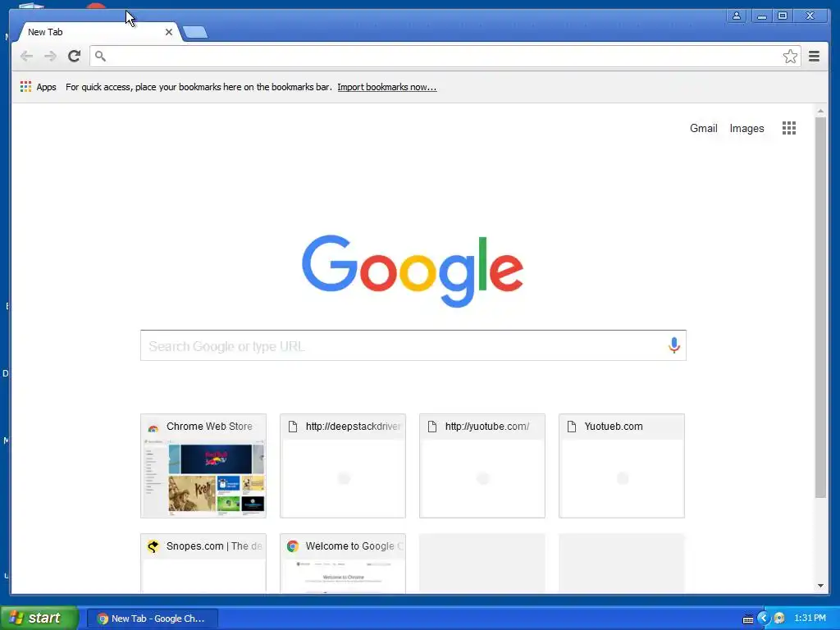Viewport: 840px width, 630px height.
Task: Open the Chrome user profile button
Action: (737, 16)
